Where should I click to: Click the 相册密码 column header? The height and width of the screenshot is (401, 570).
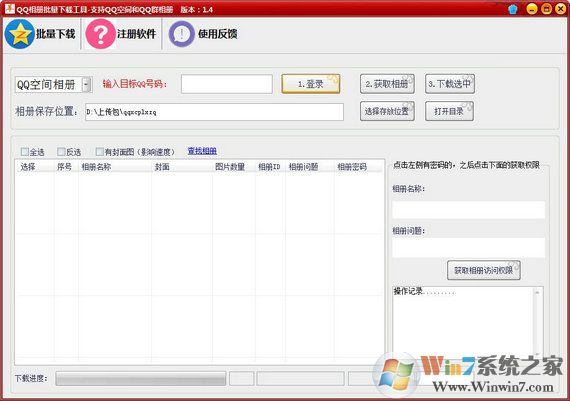(x=358, y=167)
